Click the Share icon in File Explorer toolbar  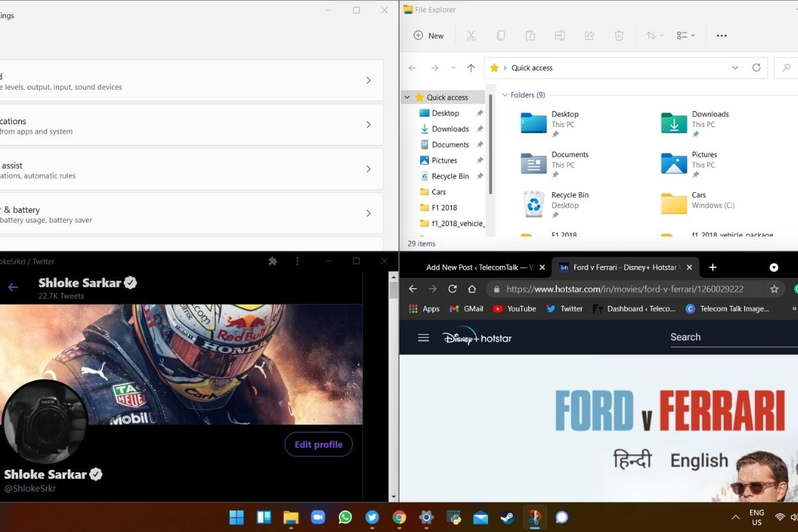tap(589, 35)
